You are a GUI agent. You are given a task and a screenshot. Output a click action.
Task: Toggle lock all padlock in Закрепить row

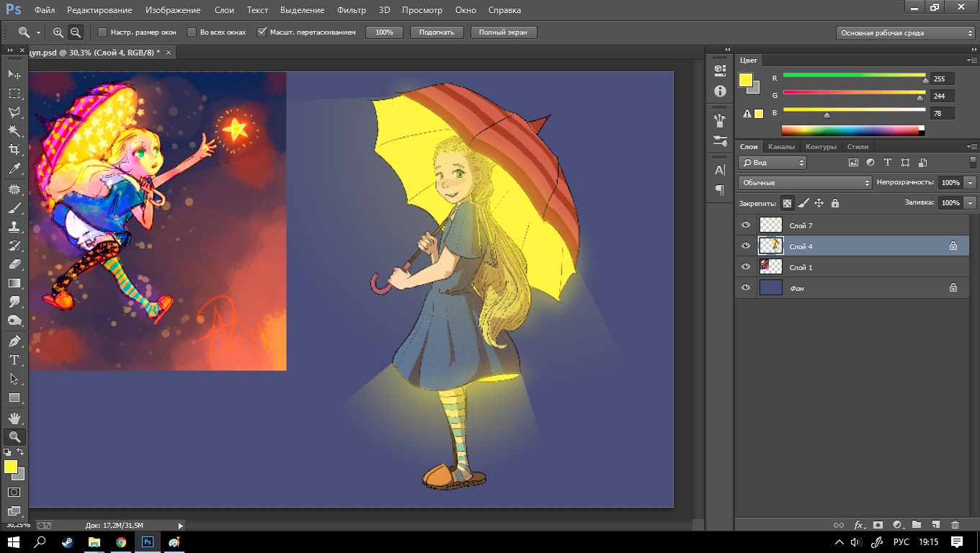tap(834, 203)
